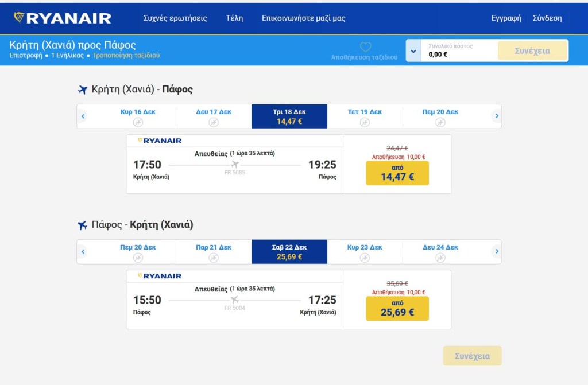Click the Ryanair logo in the header
The height and width of the screenshot is (385, 588).
62,18
